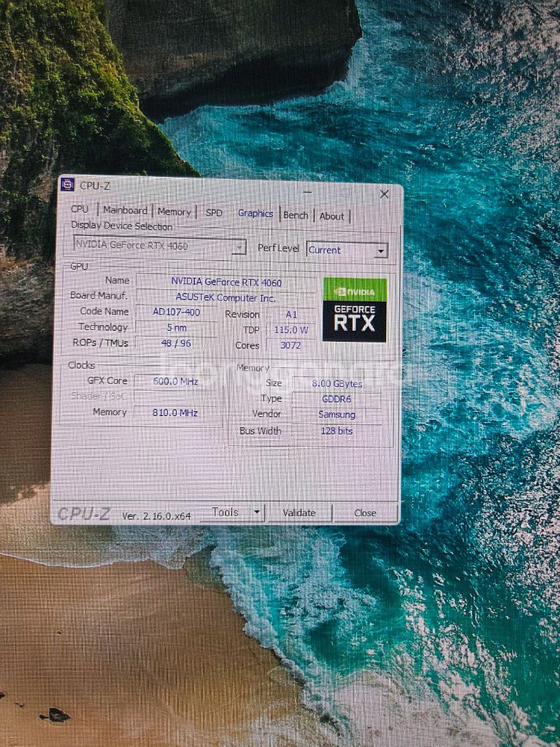This screenshot has width=560, height=747.
Task: Switch to the Graphics tab
Action: [x=255, y=214]
